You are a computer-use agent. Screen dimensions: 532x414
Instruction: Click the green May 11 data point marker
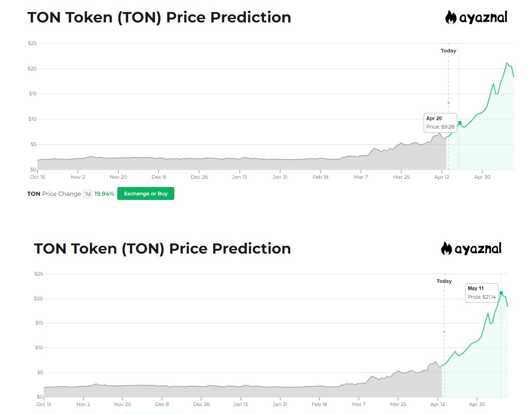501,293
